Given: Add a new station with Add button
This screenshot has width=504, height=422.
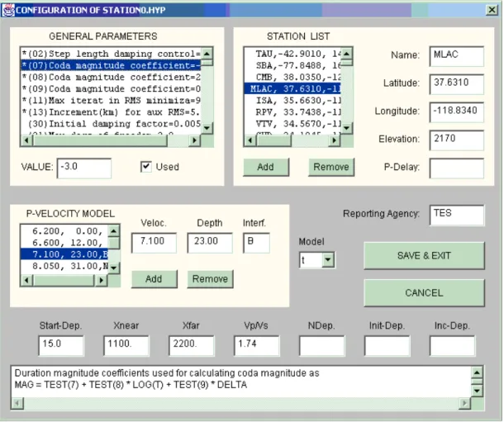Looking at the screenshot, I should point(266,167).
